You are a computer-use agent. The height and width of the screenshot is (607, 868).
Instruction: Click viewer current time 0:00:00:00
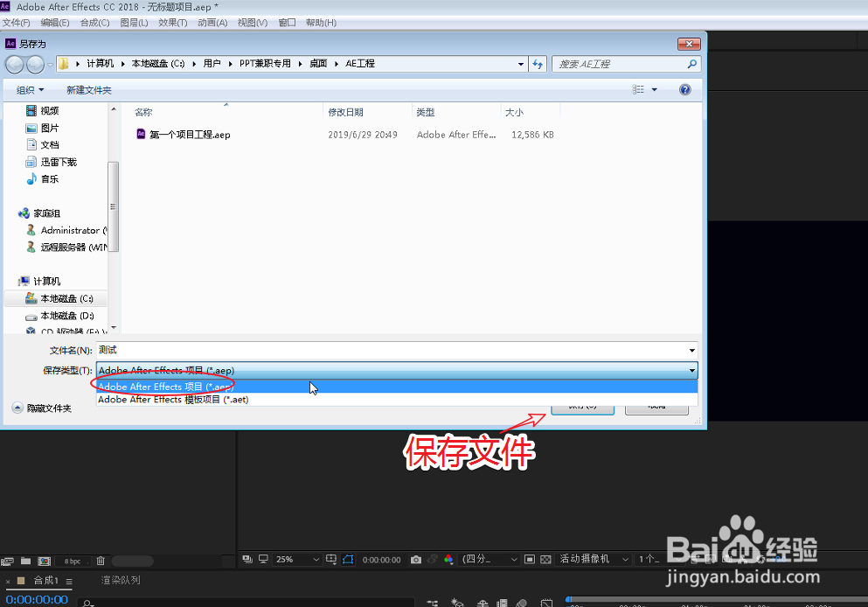(381, 560)
